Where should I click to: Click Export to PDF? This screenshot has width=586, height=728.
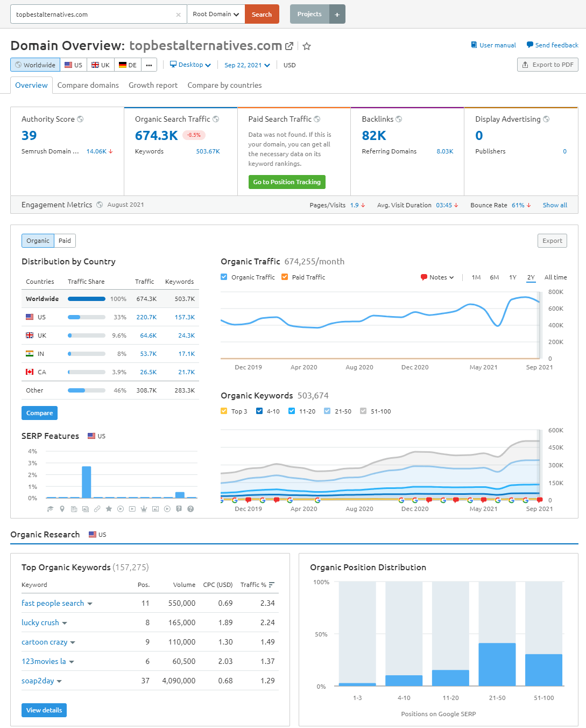point(548,65)
